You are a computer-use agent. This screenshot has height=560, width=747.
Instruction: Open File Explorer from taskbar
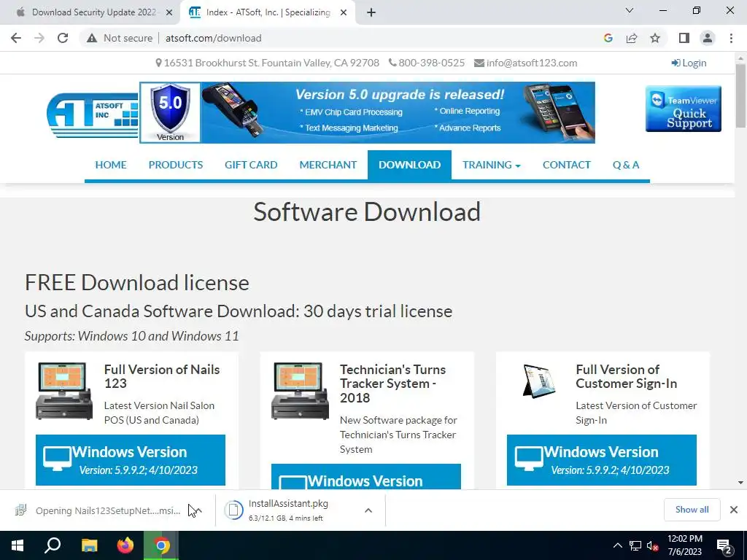89,545
